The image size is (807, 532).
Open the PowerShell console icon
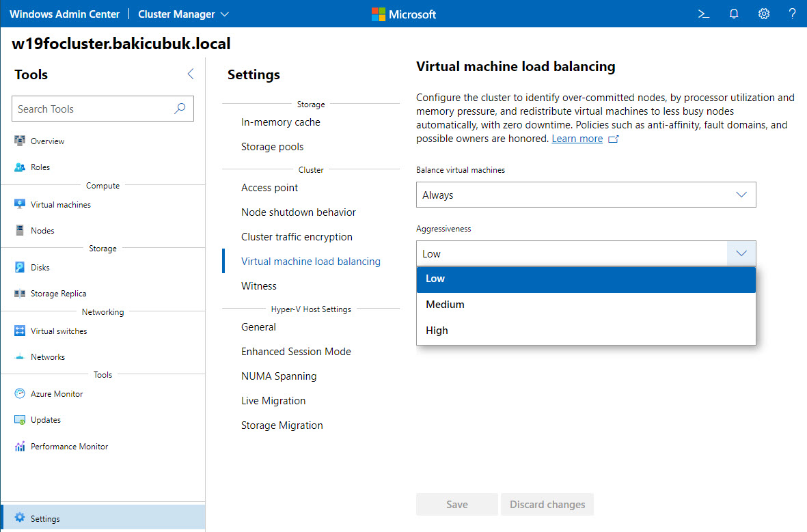[x=704, y=14]
